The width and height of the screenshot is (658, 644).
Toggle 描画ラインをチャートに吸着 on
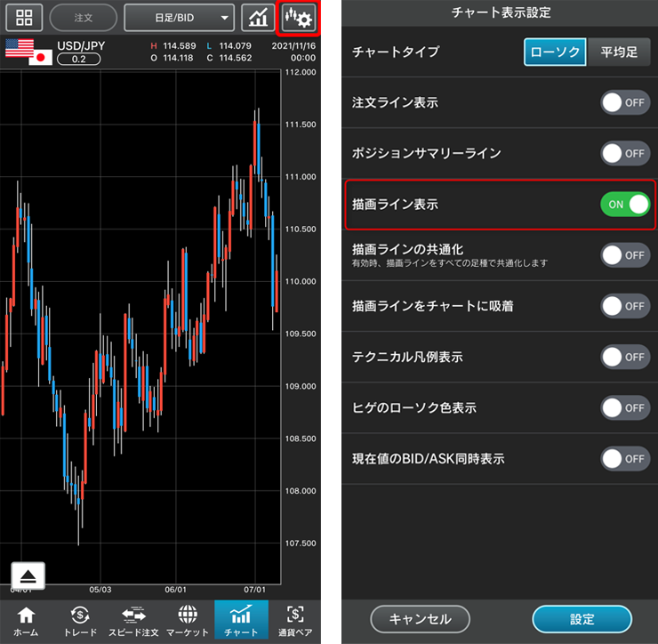[625, 306]
